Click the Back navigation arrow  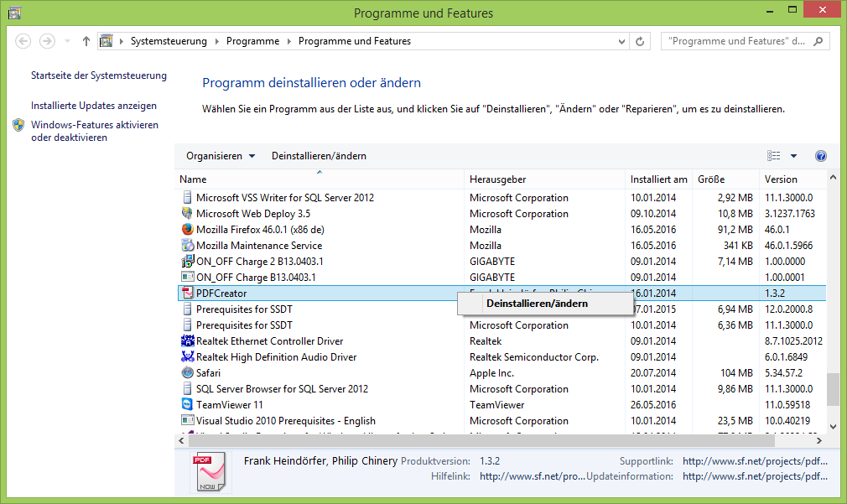click(23, 41)
